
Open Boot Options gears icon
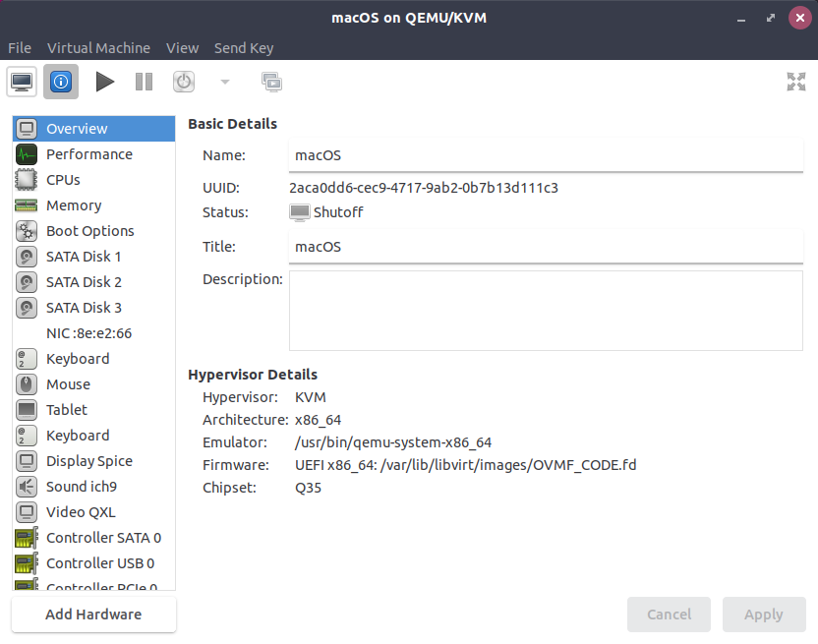click(27, 231)
